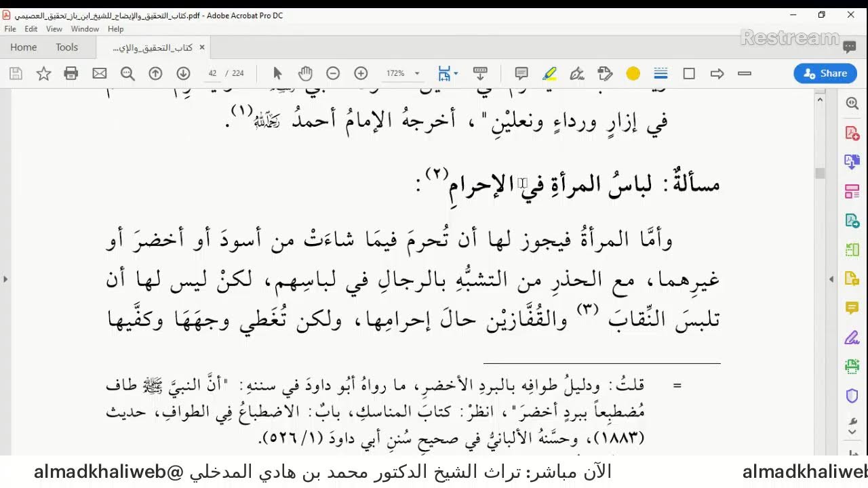Select the line shape tool

(745, 73)
